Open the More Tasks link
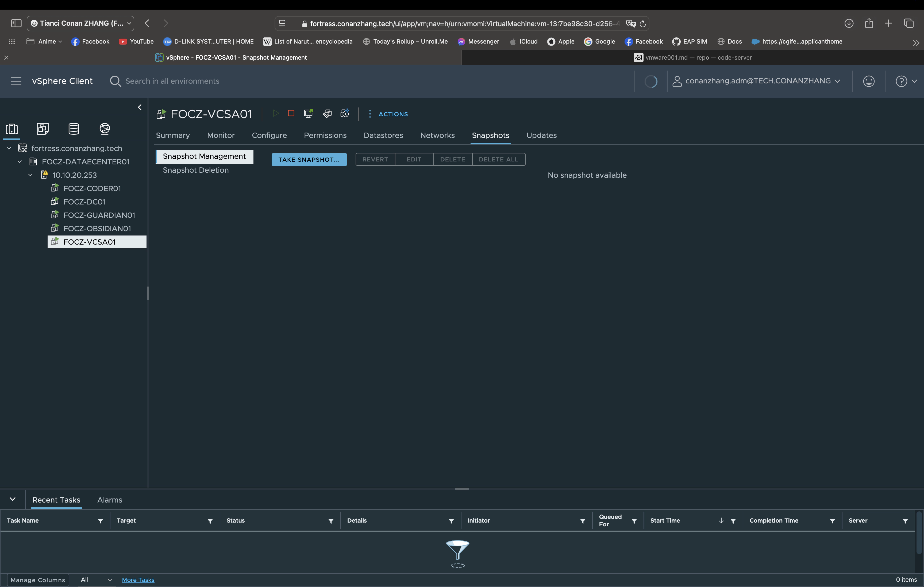The width and height of the screenshot is (924, 587). (x=138, y=580)
